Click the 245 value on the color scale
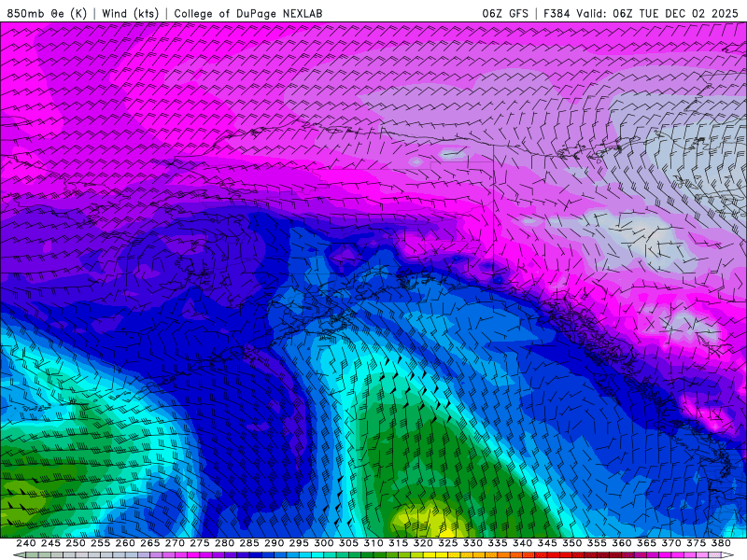The width and height of the screenshot is (747, 560). pos(50,543)
